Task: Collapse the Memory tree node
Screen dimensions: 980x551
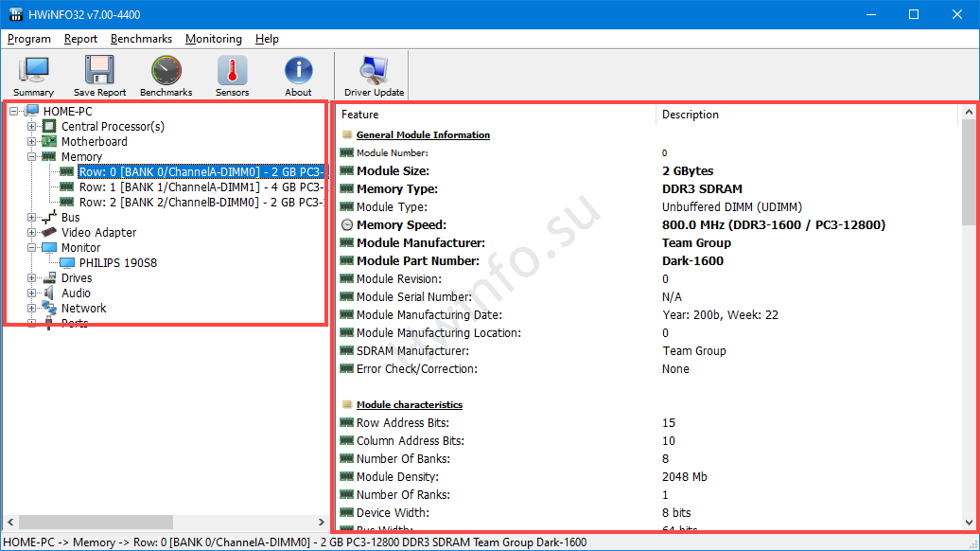Action: click(x=32, y=157)
